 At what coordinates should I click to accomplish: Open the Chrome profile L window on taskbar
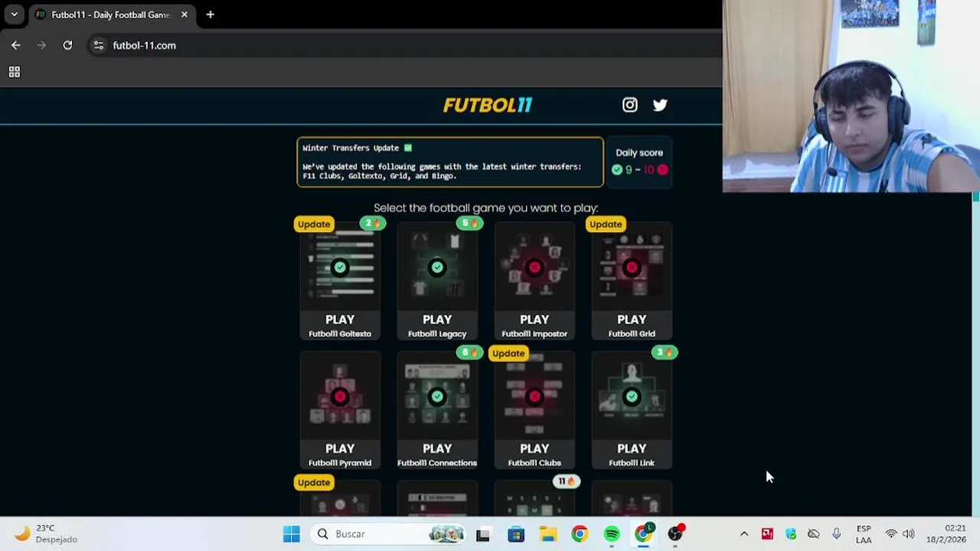(644, 534)
